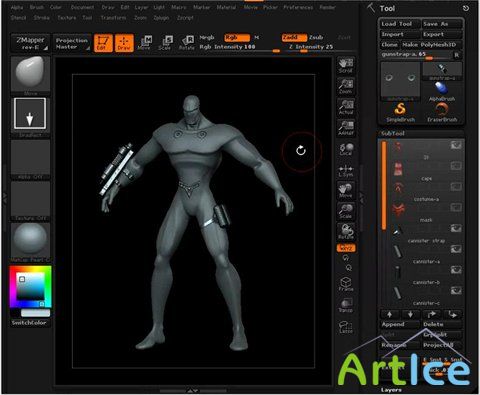Toggle visibility eye of cannister-c subtool
The height and width of the screenshot is (395, 480).
tap(456, 291)
